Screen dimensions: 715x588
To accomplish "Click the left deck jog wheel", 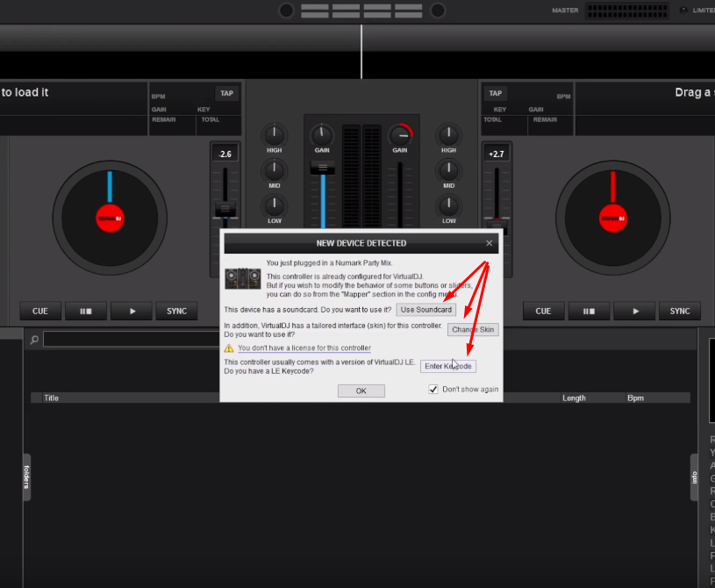I will [110, 218].
